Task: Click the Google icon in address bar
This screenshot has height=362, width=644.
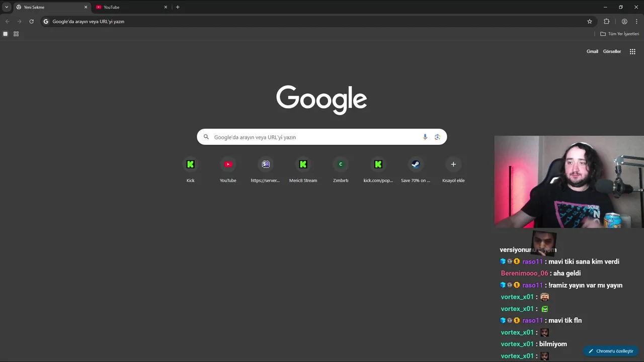Action: click(46, 22)
